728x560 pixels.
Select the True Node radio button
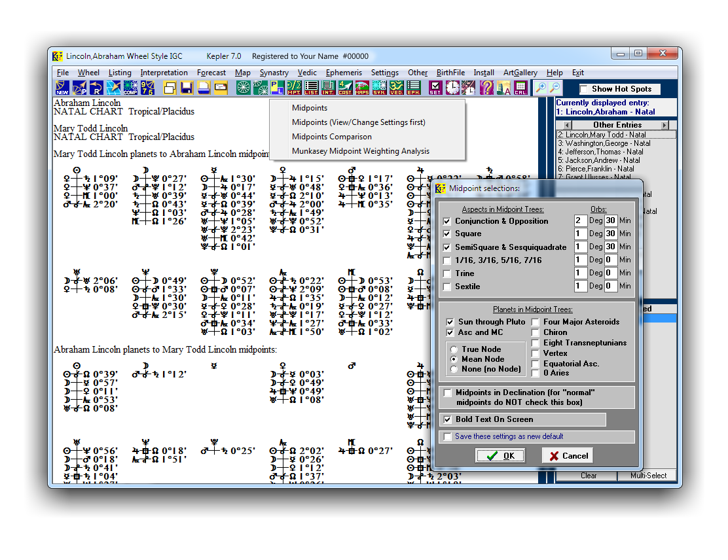(454, 349)
